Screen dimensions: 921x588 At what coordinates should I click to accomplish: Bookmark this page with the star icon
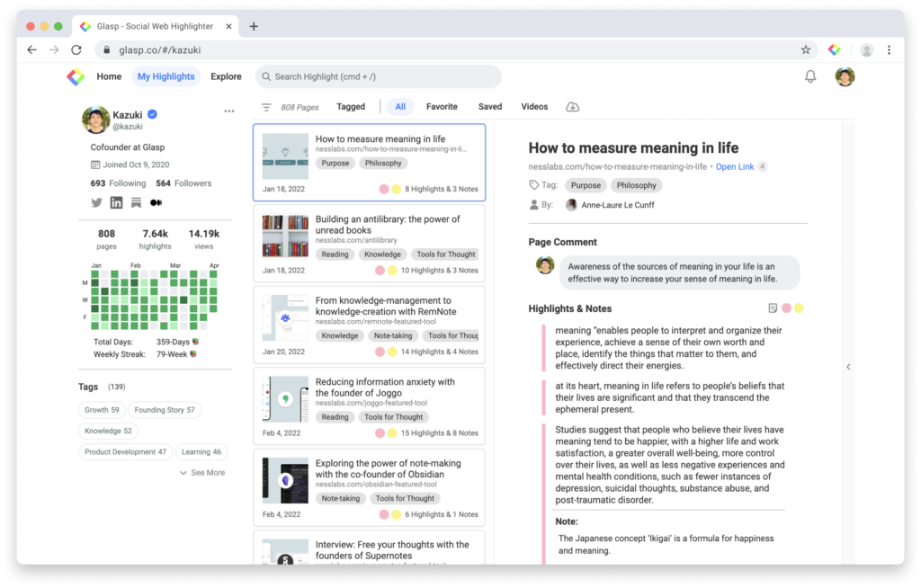[x=805, y=50]
